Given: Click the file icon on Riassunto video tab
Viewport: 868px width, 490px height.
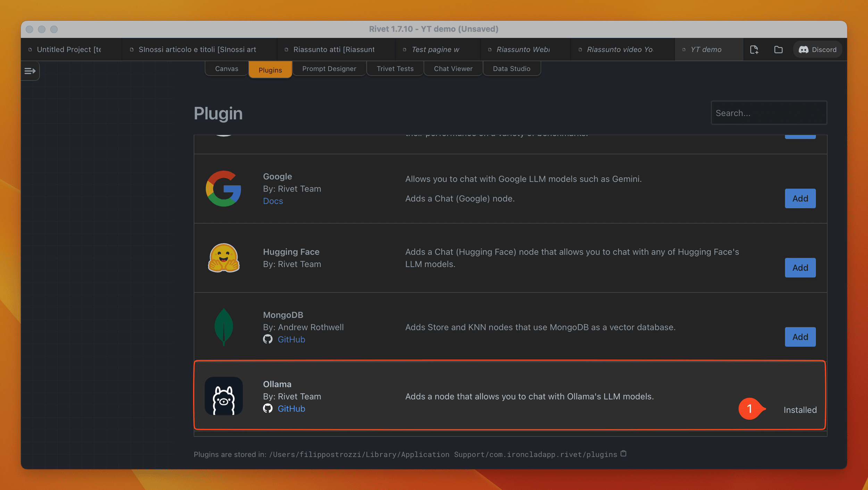Looking at the screenshot, I should [x=580, y=50].
